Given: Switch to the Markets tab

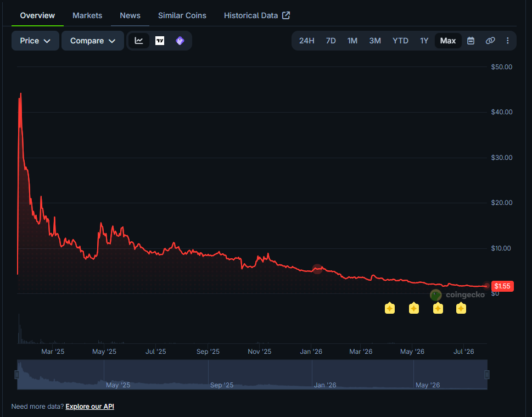Looking at the screenshot, I should tap(87, 15).
